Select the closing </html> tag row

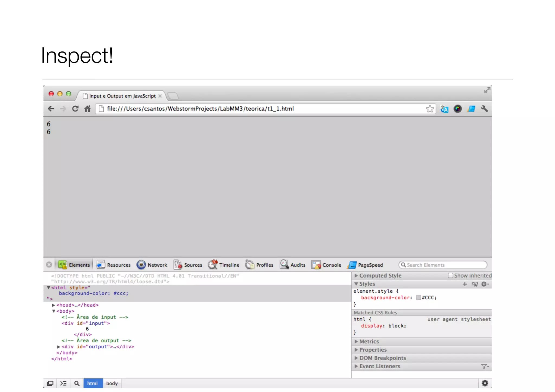click(62, 359)
